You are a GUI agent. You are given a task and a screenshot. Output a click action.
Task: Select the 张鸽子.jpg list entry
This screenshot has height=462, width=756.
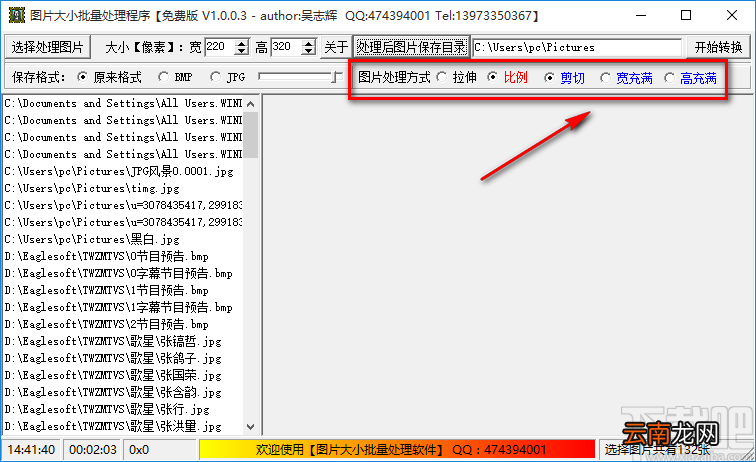pyautogui.click(x=123, y=358)
